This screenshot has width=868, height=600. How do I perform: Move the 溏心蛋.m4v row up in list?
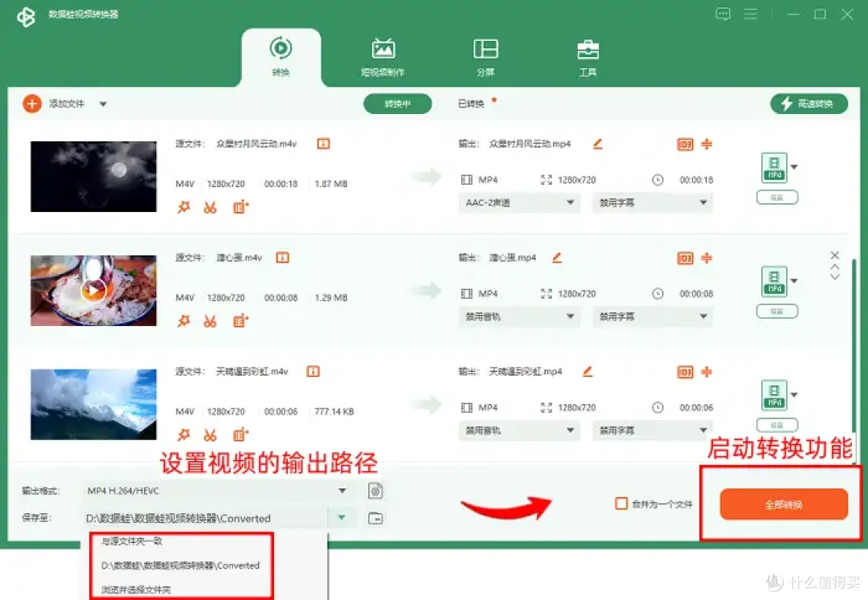click(835, 267)
